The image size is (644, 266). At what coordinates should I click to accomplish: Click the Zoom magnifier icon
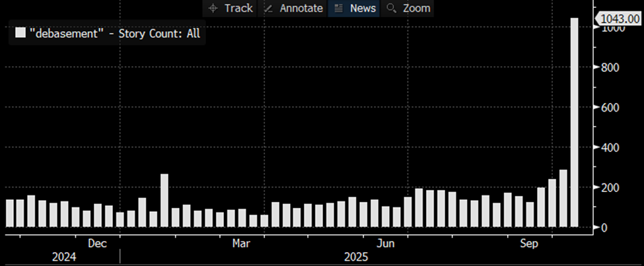391,9
